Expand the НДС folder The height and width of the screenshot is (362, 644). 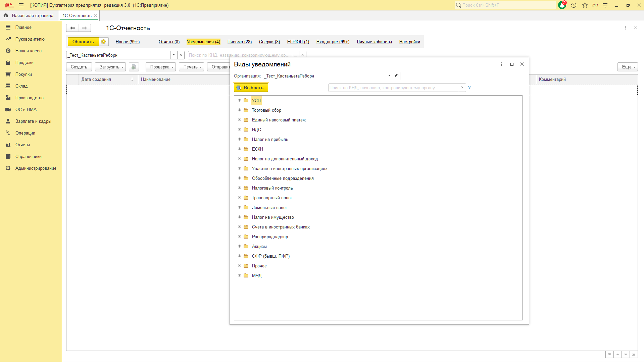[x=239, y=130]
